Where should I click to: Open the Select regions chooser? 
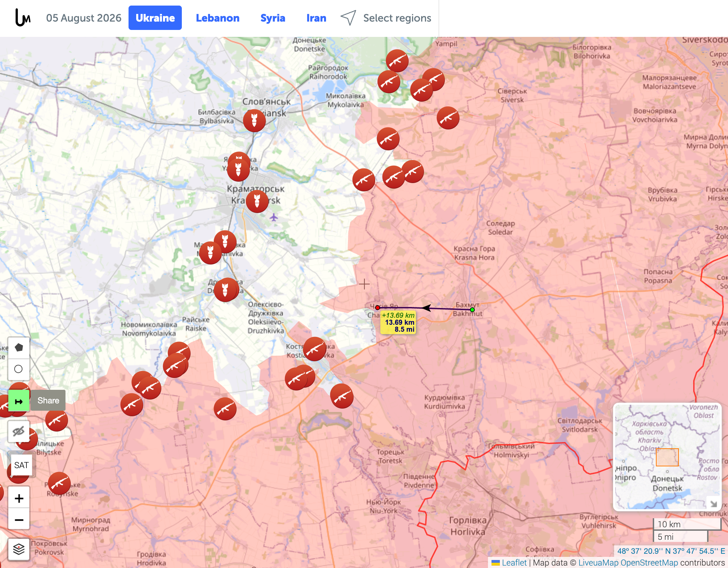397,18
